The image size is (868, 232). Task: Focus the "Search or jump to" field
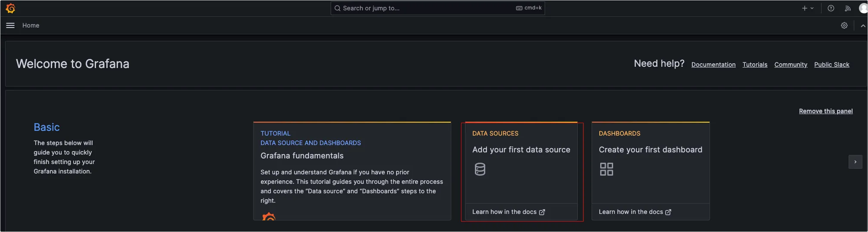pyautogui.click(x=437, y=8)
